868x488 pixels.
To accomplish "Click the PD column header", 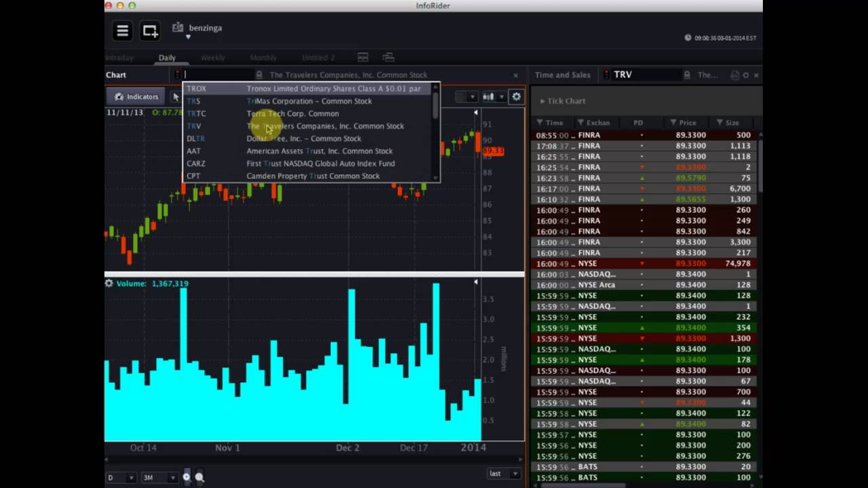I will point(638,123).
